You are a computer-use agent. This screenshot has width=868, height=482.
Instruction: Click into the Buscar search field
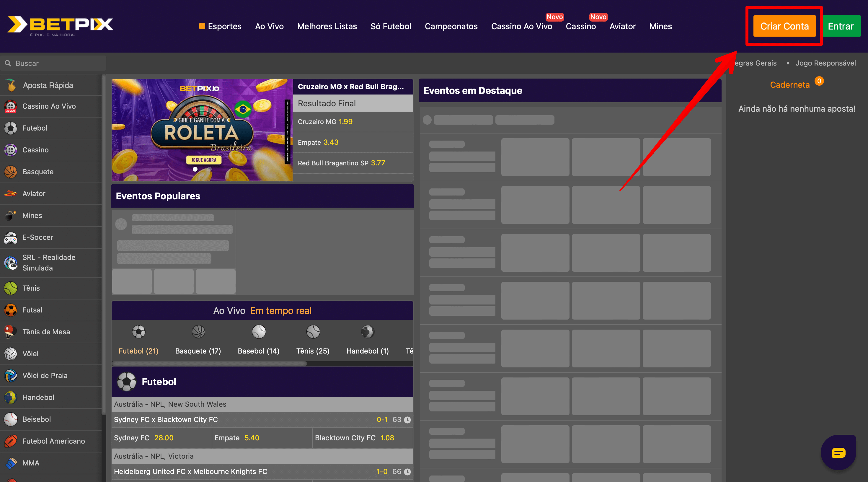(53, 63)
